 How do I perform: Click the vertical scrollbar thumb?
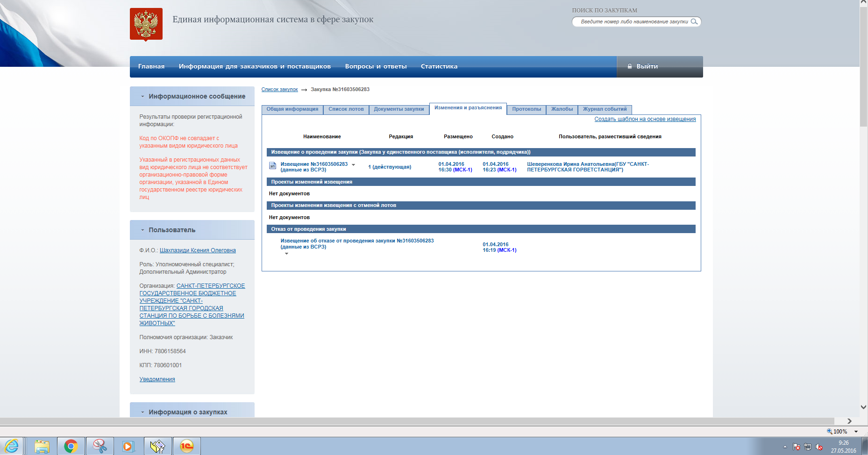864,66
